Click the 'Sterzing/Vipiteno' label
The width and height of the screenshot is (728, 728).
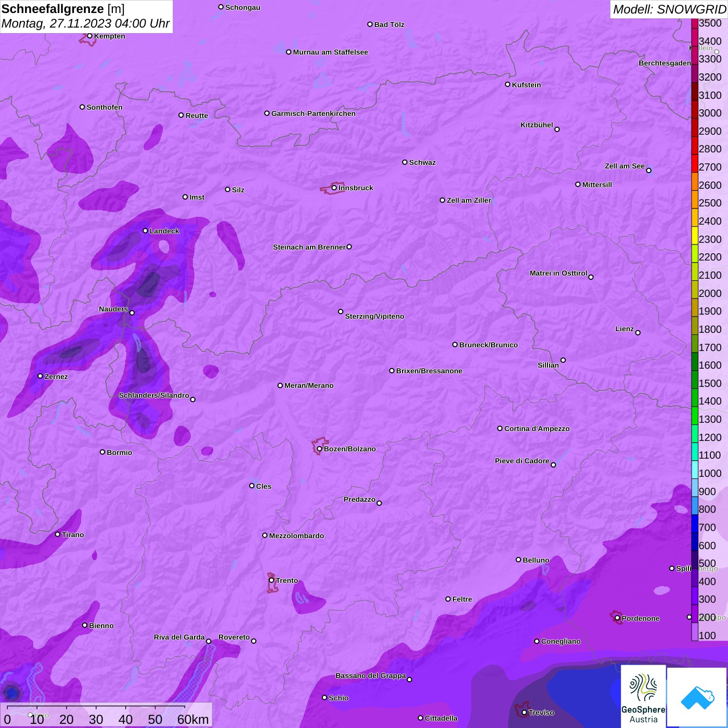pos(374,316)
